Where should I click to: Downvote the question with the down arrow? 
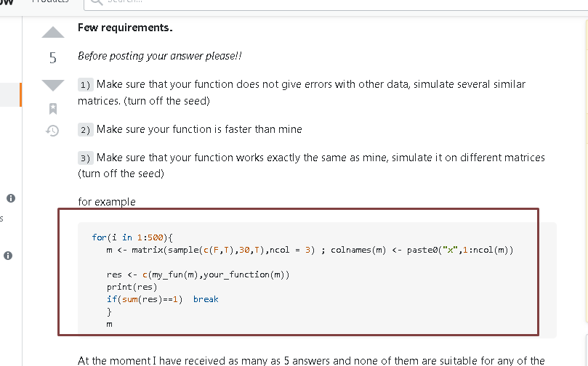point(53,86)
